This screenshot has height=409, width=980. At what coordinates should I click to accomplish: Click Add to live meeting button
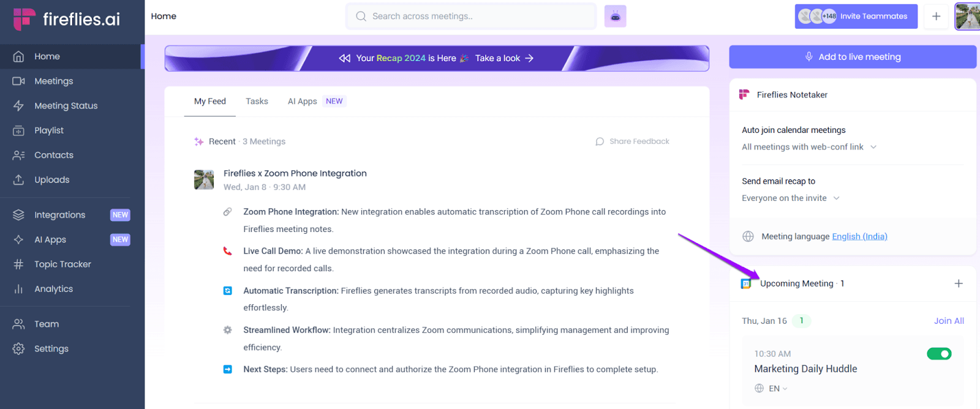click(x=853, y=57)
